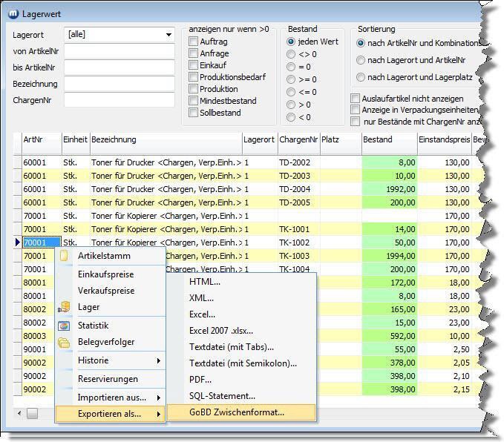
Task: Select the '> 0' Bestand radio option
Action: tap(291, 105)
